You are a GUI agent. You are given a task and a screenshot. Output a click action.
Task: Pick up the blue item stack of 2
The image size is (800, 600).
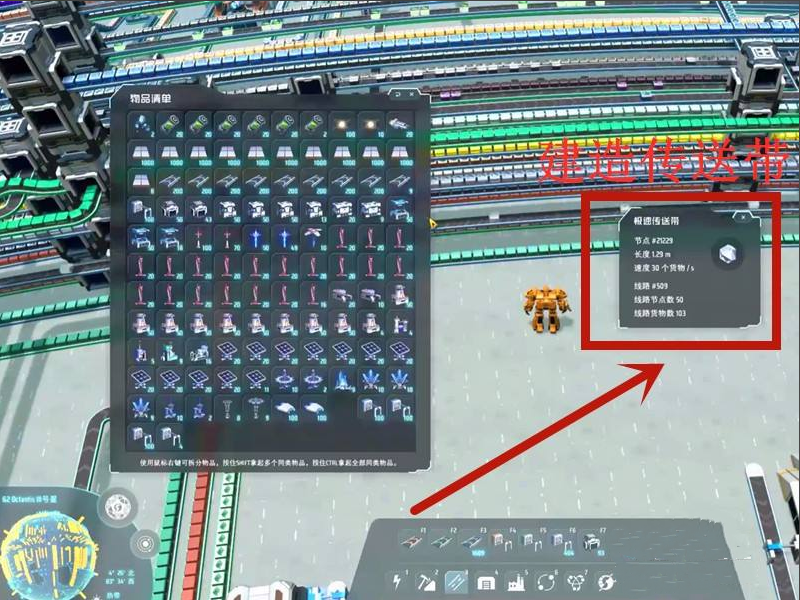pos(141,125)
